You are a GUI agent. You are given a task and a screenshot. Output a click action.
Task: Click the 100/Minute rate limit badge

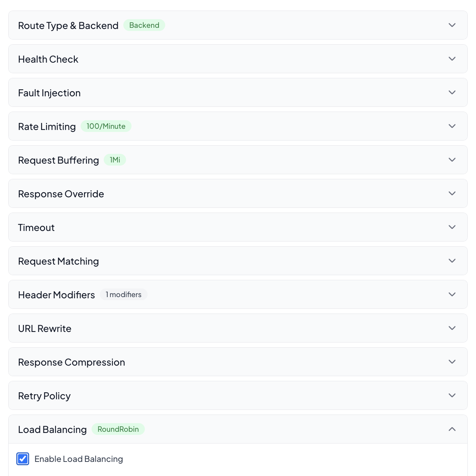(106, 126)
